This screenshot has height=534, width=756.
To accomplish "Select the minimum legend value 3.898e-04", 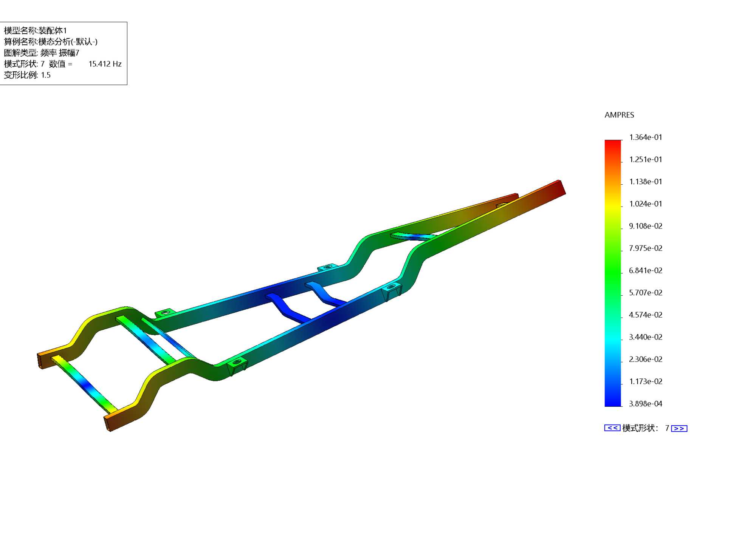I will (645, 404).
